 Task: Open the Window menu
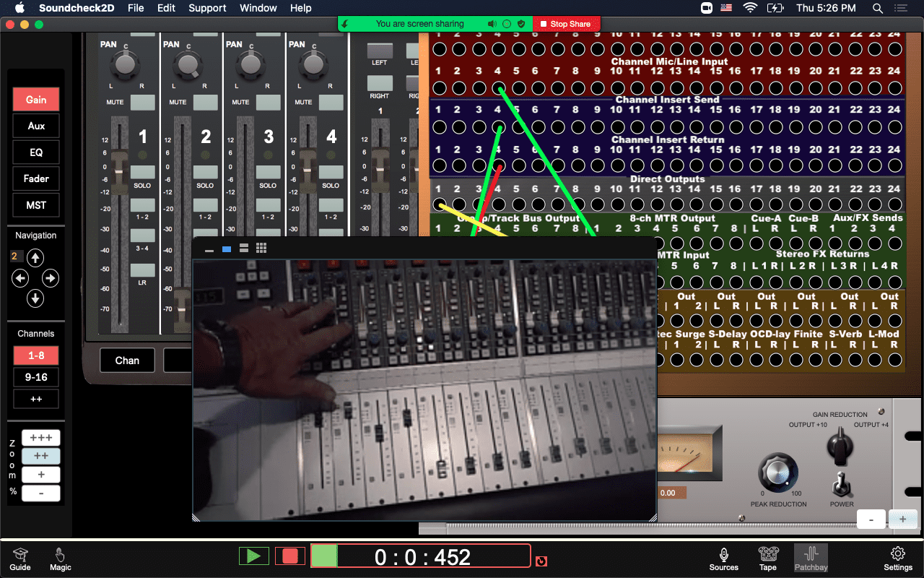[x=258, y=8]
